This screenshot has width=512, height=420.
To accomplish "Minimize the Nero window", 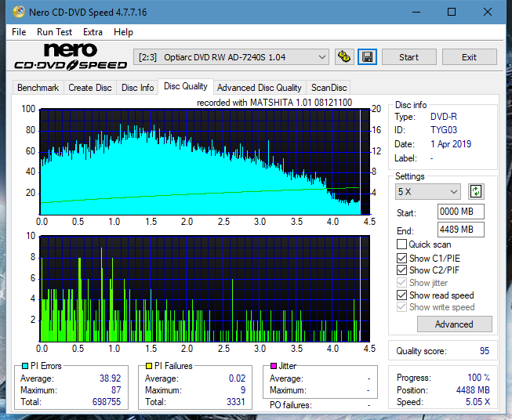I will click(416, 12).
